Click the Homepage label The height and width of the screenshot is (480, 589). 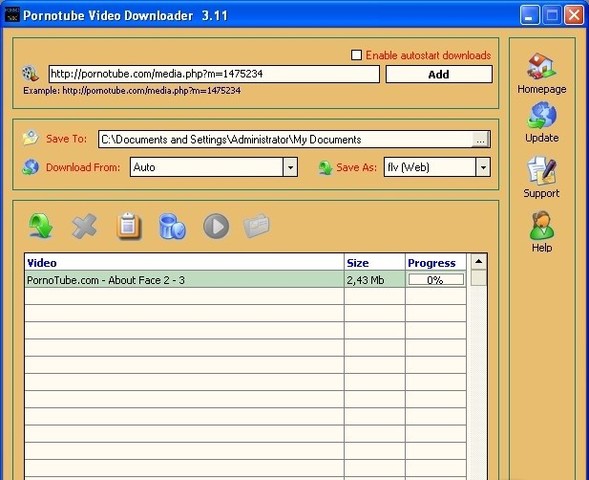tap(542, 89)
